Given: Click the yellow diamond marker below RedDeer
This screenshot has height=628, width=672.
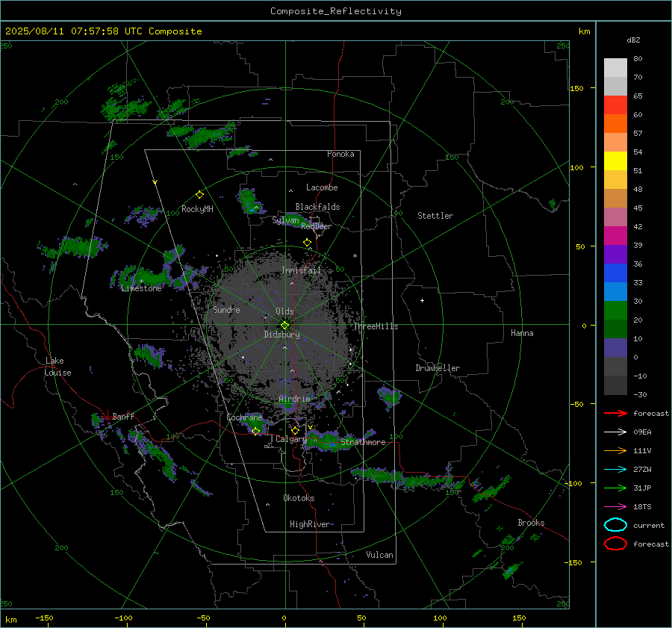Looking at the screenshot, I should click(x=307, y=243).
